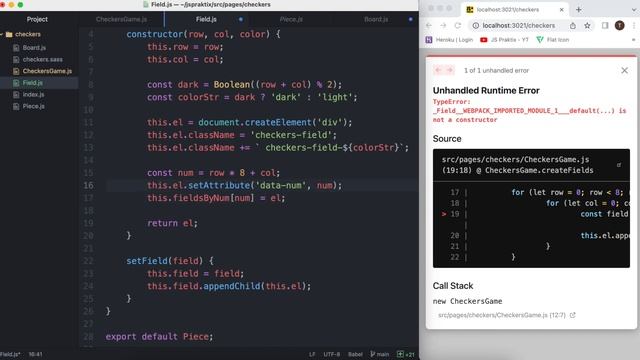Open the Heroku | Login bookmark
This screenshot has width=640, height=360.
449,40
